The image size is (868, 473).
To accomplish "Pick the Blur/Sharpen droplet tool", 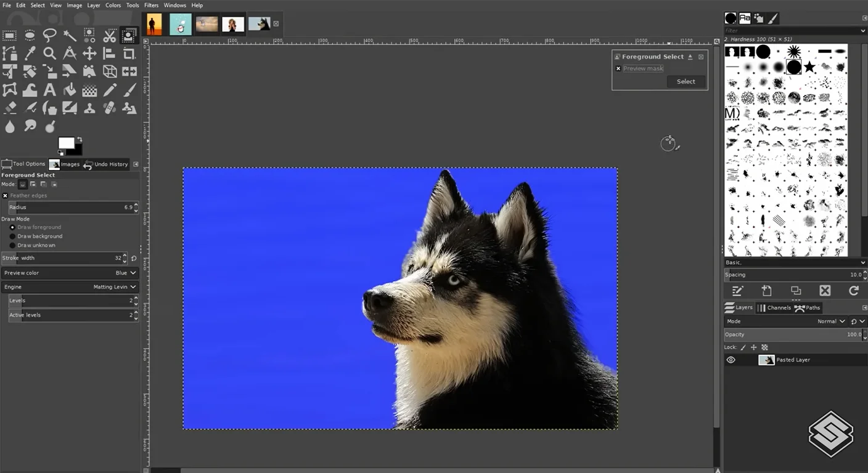I will [10, 126].
